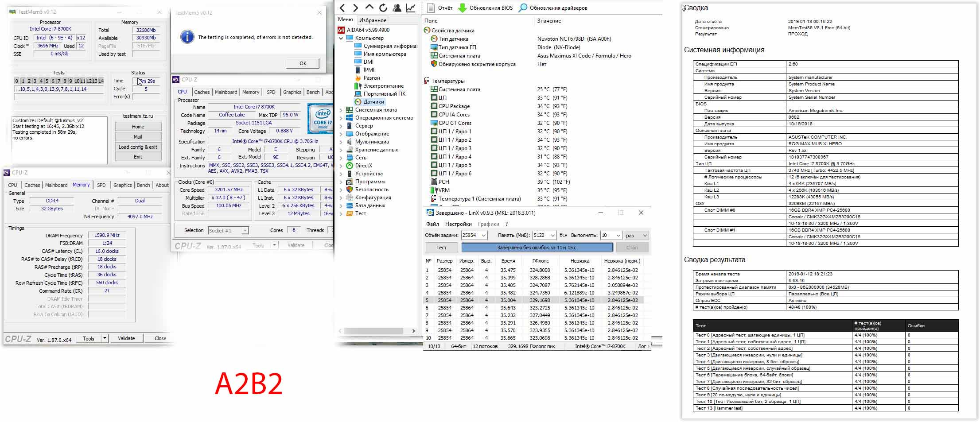Open the Графики menu in LinX
This screenshot has width=980, height=422.
click(488, 224)
